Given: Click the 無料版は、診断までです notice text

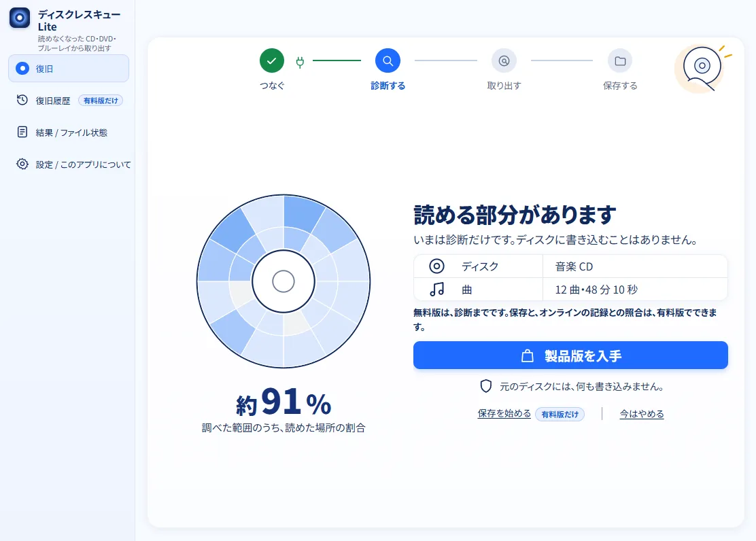Looking at the screenshot, I should [565, 319].
